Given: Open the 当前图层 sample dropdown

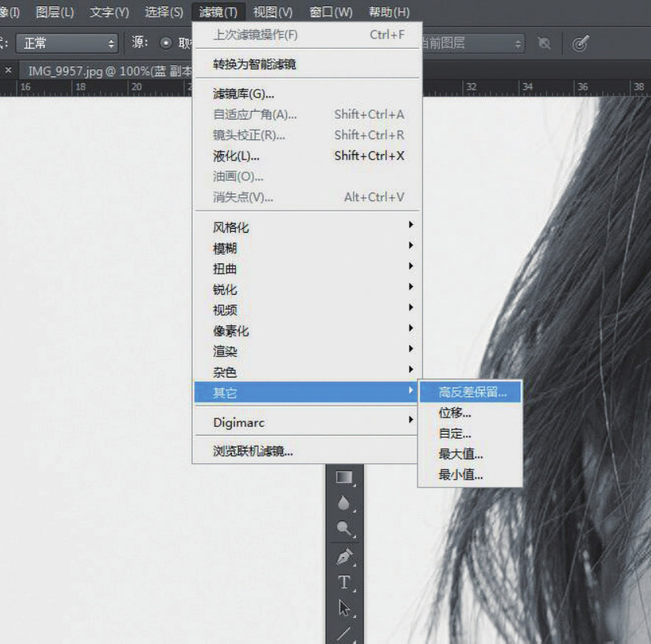Looking at the screenshot, I should [x=472, y=43].
